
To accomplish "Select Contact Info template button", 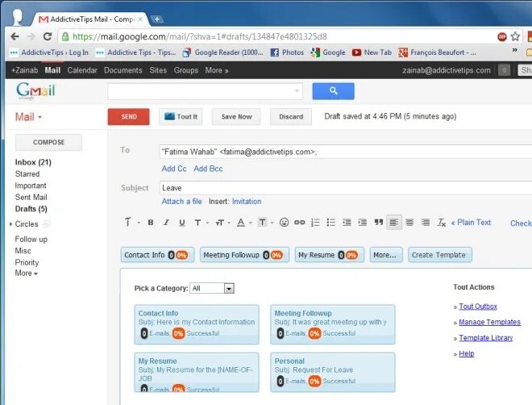I will [157, 255].
